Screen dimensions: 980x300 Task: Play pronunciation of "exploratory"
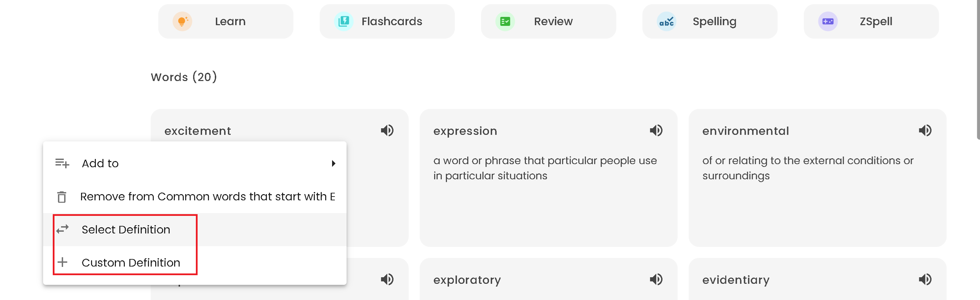pos(656,279)
